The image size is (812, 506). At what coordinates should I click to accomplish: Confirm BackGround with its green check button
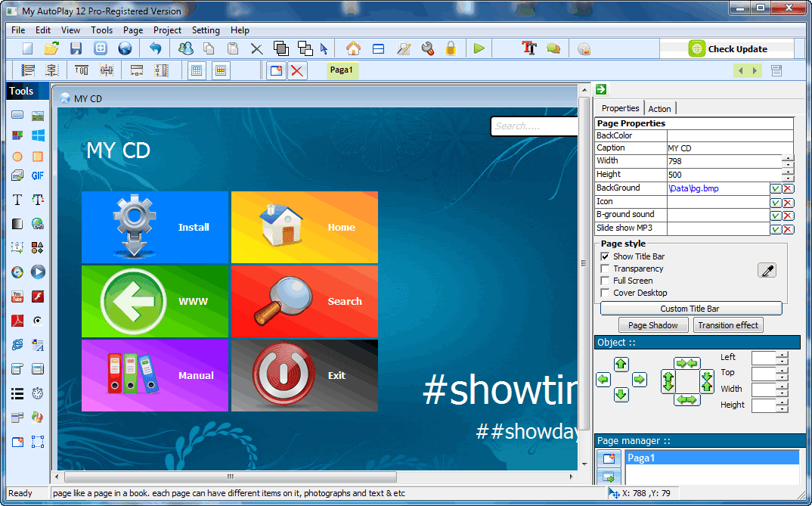tap(775, 188)
